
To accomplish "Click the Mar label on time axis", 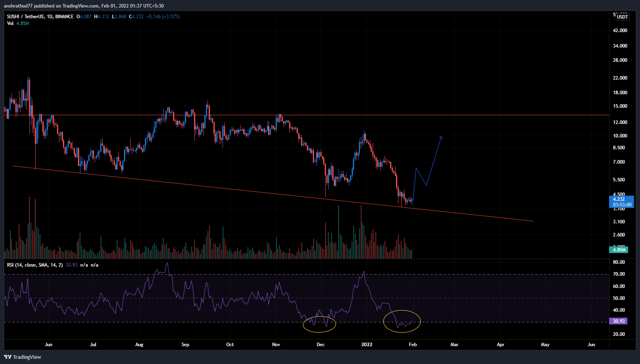I will click(455, 345).
